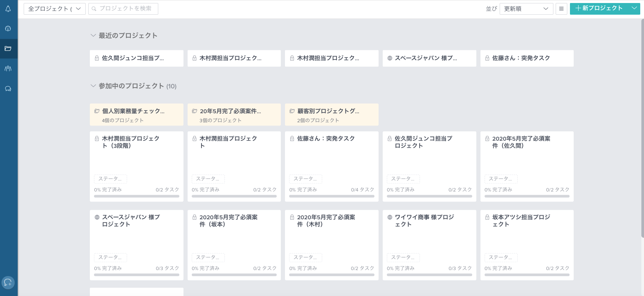The width and height of the screenshot is (644, 296).
Task: Open the notifications bell in the sidebar
Action: tap(8, 9)
